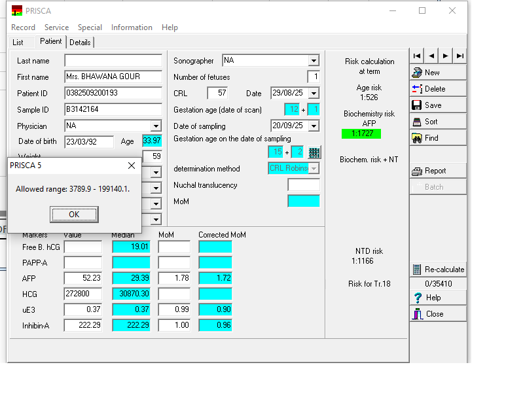Close the PRISCA 5 message dialog

(x=131, y=166)
